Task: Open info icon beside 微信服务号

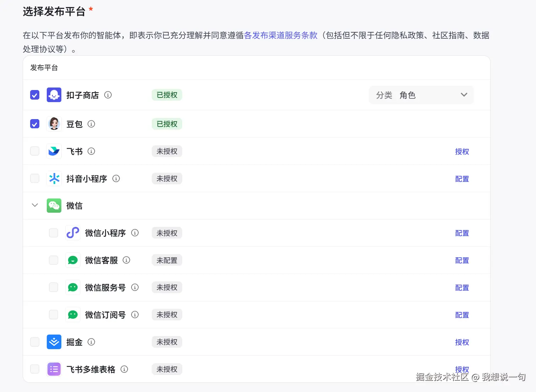Action: [135, 287]
